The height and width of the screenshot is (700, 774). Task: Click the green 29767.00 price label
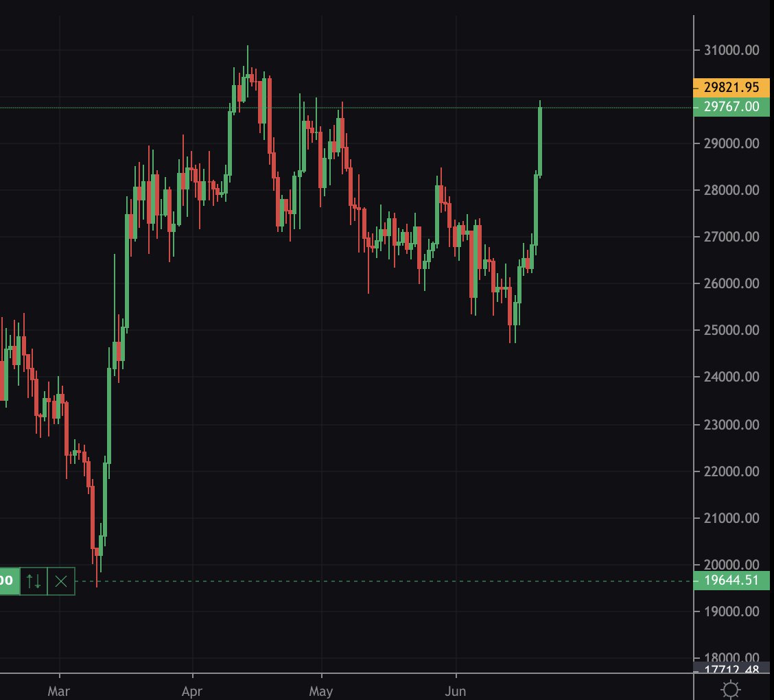(731, 106)
